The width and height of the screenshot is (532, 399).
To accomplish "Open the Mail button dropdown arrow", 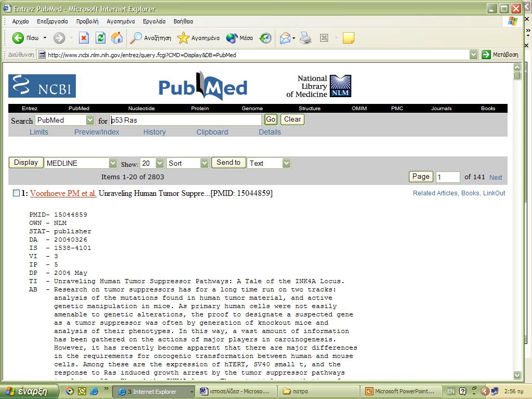I will pos(294,38).
